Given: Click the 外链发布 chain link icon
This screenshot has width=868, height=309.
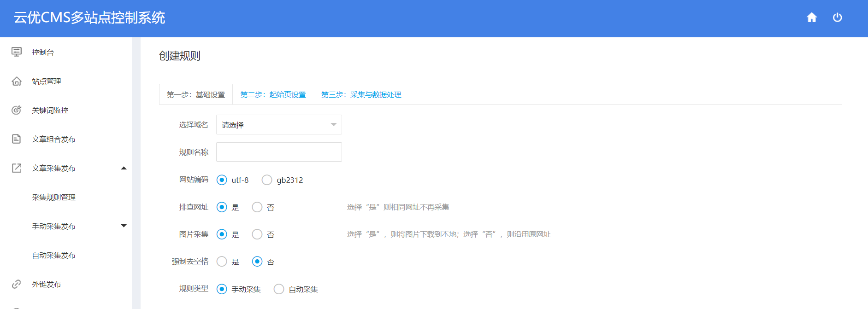Looking at the screenshot, I should [x=17, y=284].
